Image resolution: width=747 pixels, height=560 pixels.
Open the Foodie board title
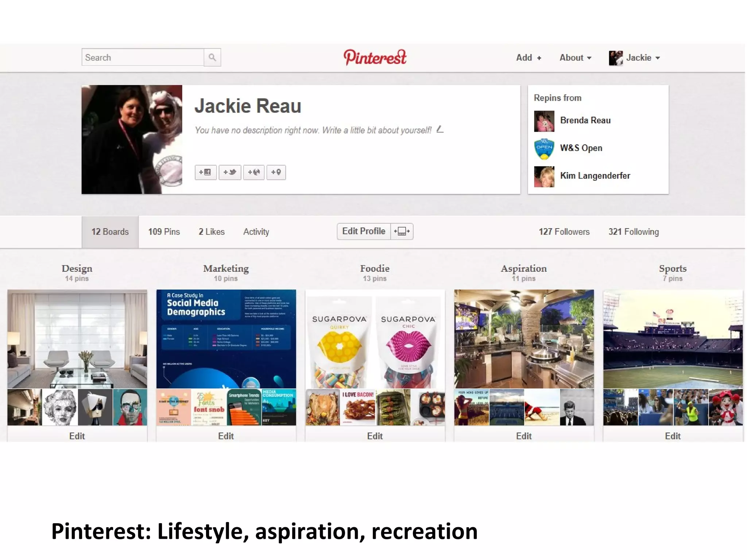click(x=375, y=269)
